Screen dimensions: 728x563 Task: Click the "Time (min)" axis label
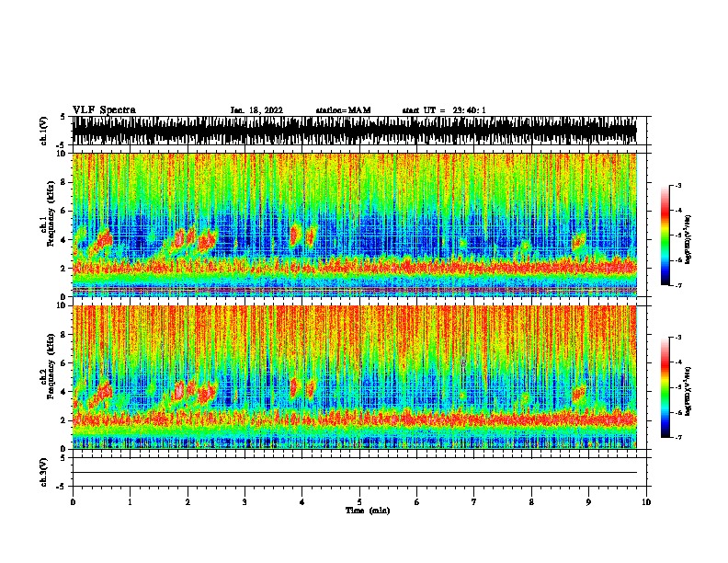(368, 511)
